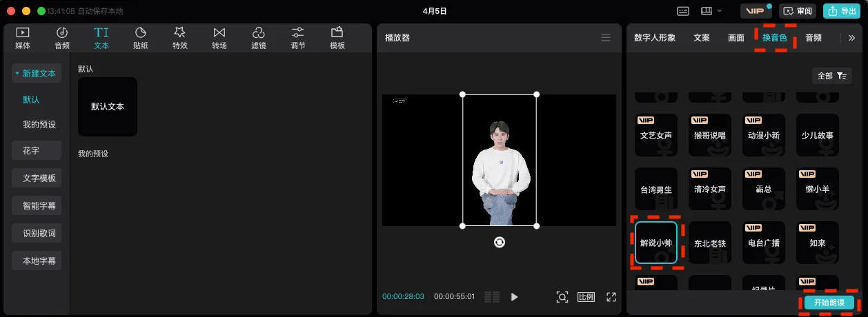
Task: Play the preview video
Action: (x=514, y=297)
